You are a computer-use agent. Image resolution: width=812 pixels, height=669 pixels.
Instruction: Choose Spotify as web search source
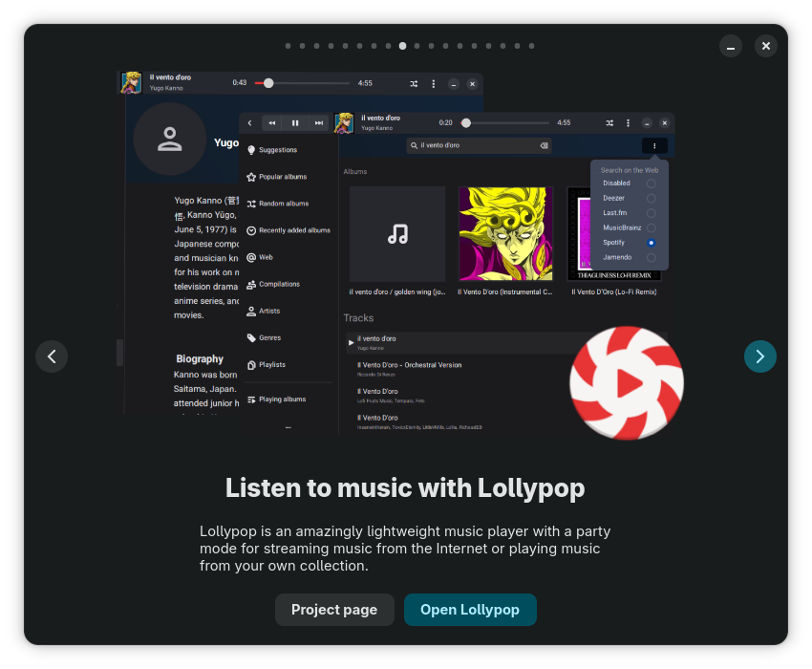tap(651, 243)
